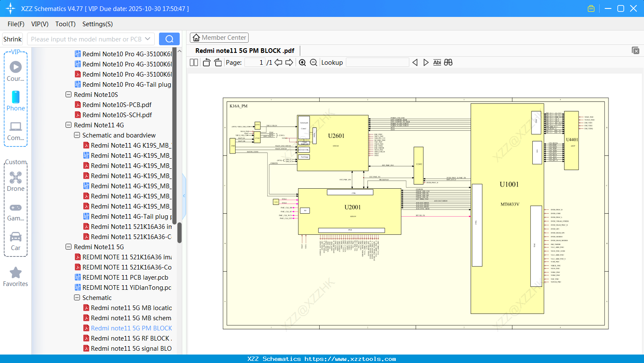Open the model number dropdown arrow
644x363 pixels.
pos(148,39)
